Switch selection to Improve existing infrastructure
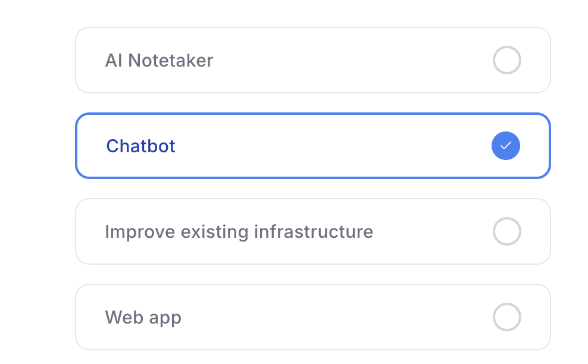The image size is (588, 364). [312, 231]
